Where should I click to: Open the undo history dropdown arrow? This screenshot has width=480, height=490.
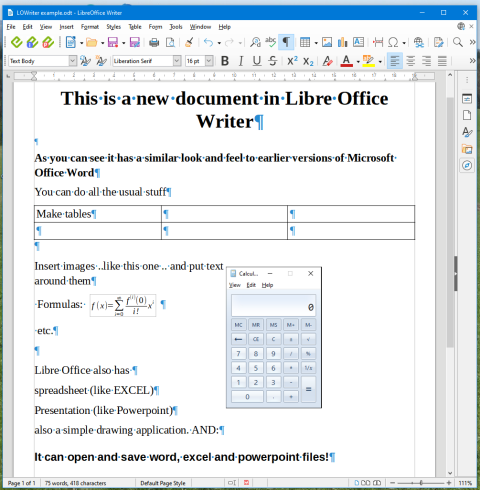219,43
